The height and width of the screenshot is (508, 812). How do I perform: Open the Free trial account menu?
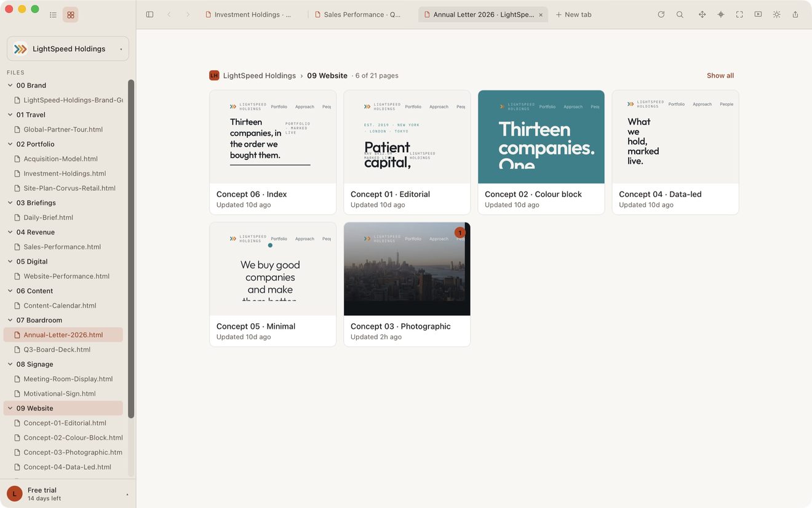68,494
